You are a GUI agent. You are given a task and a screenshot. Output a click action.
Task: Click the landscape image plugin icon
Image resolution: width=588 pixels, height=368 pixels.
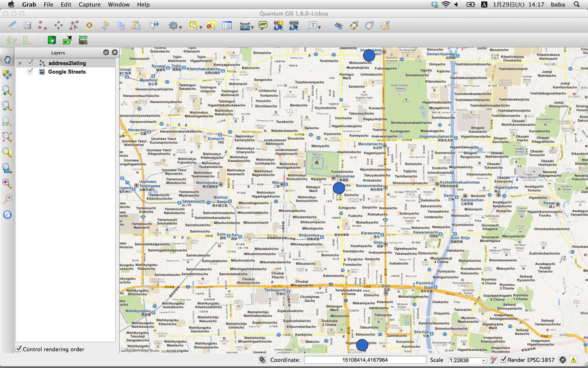pyautogui.click(x=83, y=40)
